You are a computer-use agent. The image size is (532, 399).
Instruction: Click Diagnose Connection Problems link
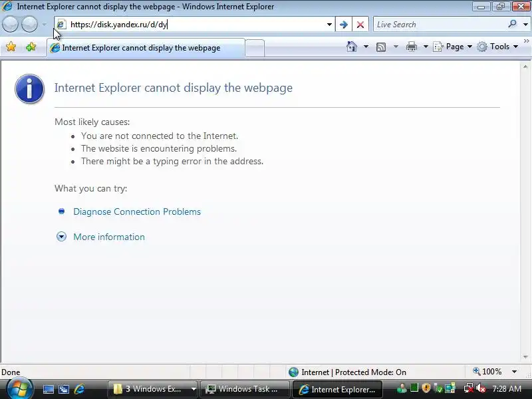(x=137, y=211)
